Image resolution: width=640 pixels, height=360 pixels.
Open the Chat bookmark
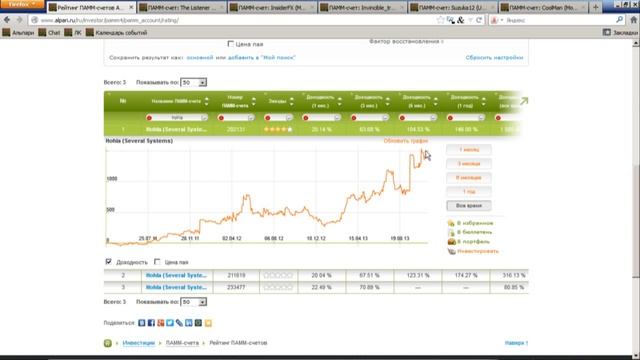[49, 33]
